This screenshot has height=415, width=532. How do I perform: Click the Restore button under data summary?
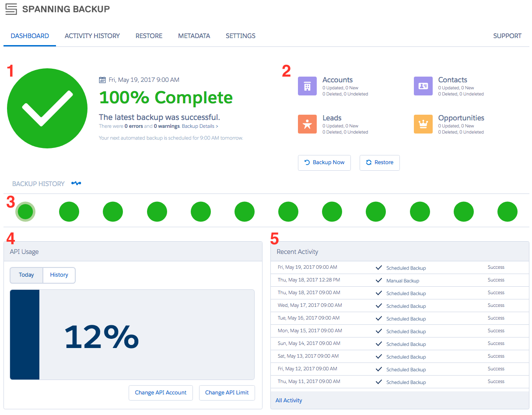click(380, 162)
